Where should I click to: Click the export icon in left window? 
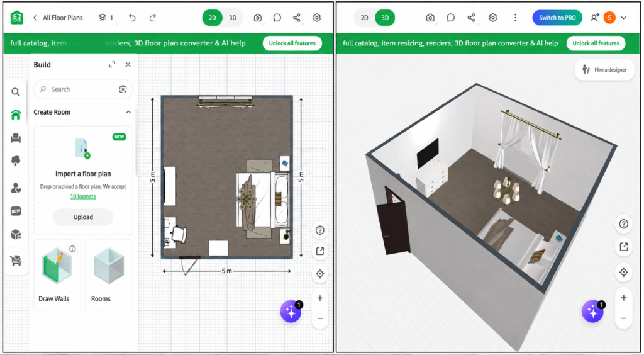[320, 252]
